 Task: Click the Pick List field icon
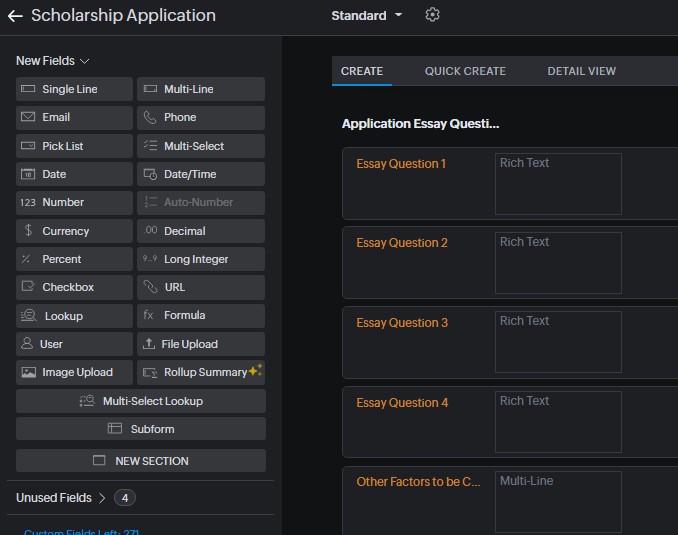point(28,146)
